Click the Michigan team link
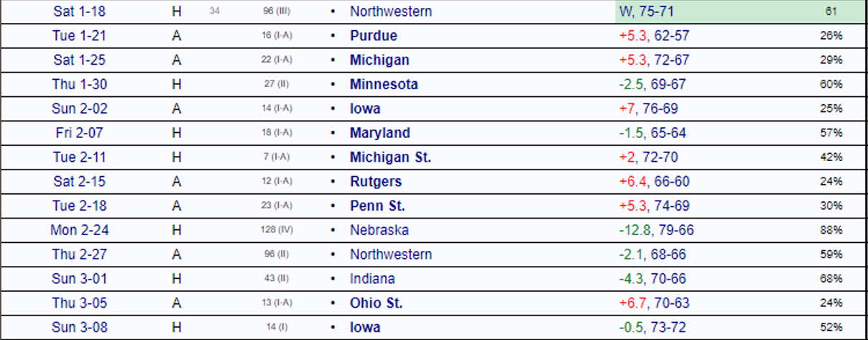868x340 pixels. click(x=379, y=60)
